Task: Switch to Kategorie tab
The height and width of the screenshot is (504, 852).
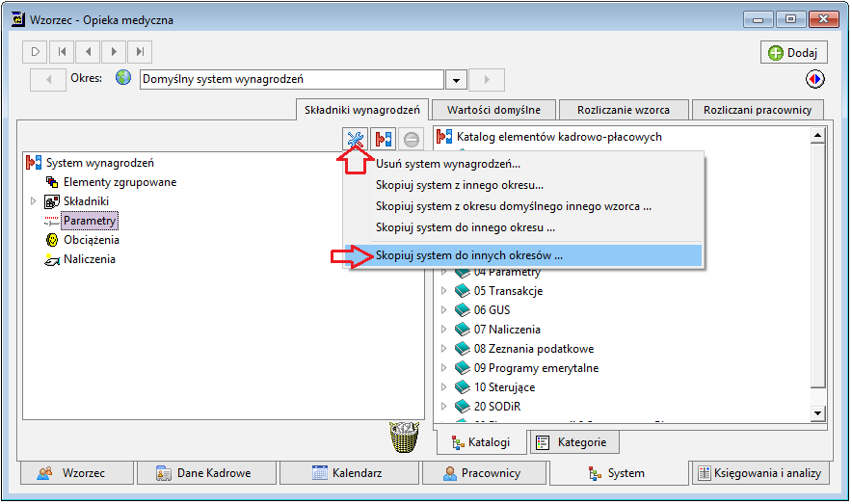Action: pyautogui.click(x=573, y=442)
